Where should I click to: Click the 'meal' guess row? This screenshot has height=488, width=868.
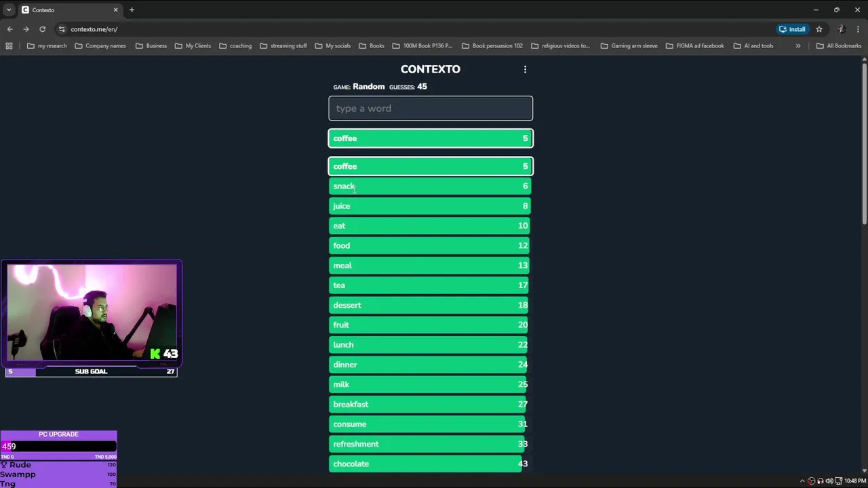point(431,266)
